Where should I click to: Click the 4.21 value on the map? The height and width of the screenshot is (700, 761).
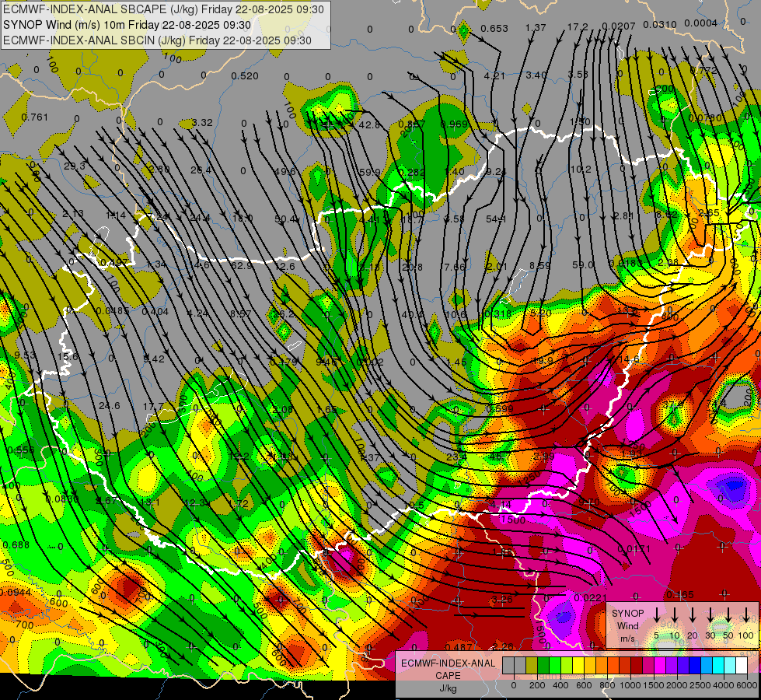tap(494, 75)
